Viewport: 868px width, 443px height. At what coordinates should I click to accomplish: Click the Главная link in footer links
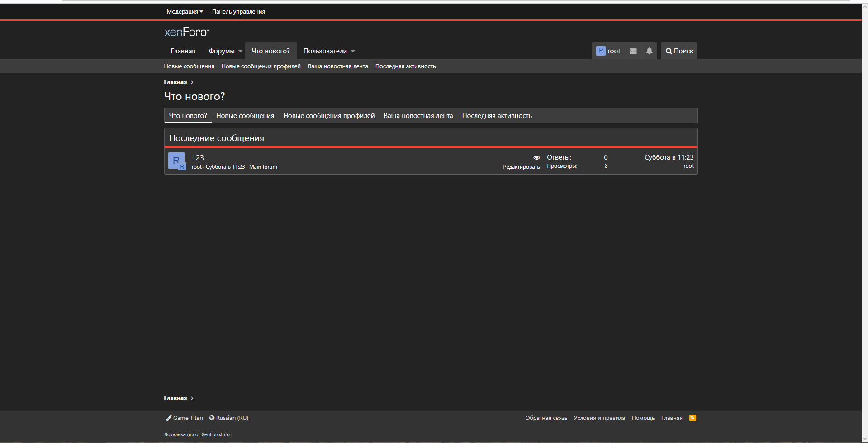[672, 418]
